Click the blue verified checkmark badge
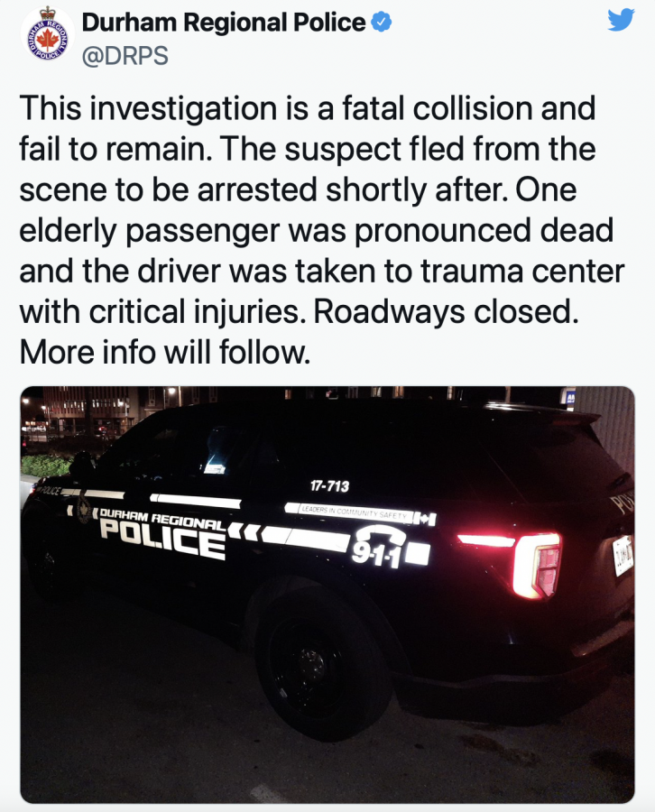The width and height of the screenshot is (655, 812). [383, 23]
